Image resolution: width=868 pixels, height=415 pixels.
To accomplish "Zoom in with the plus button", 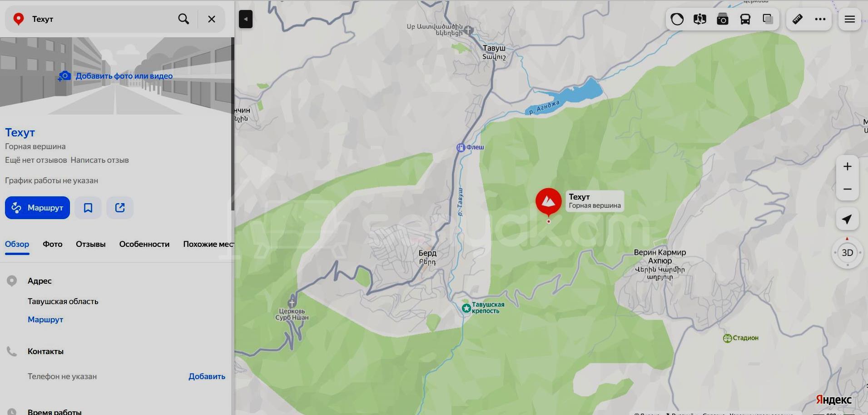I will click(x=848, y=166).
